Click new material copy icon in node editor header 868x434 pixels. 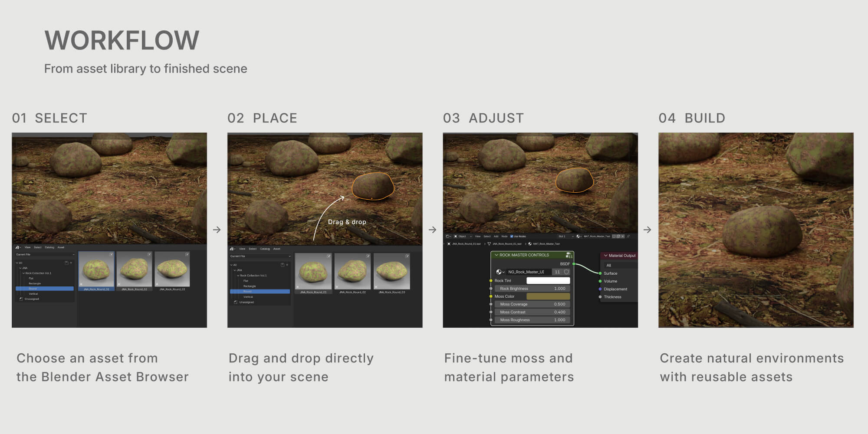coord(618,237)
